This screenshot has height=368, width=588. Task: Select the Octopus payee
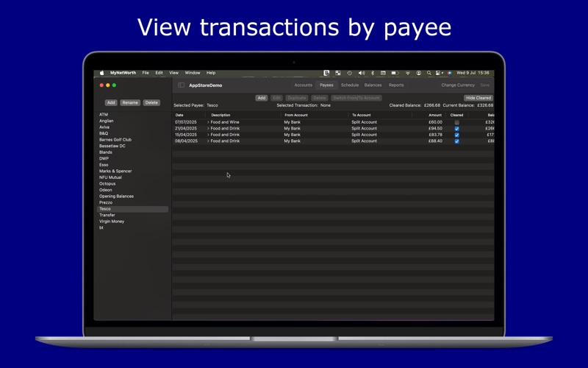(107, 184)
